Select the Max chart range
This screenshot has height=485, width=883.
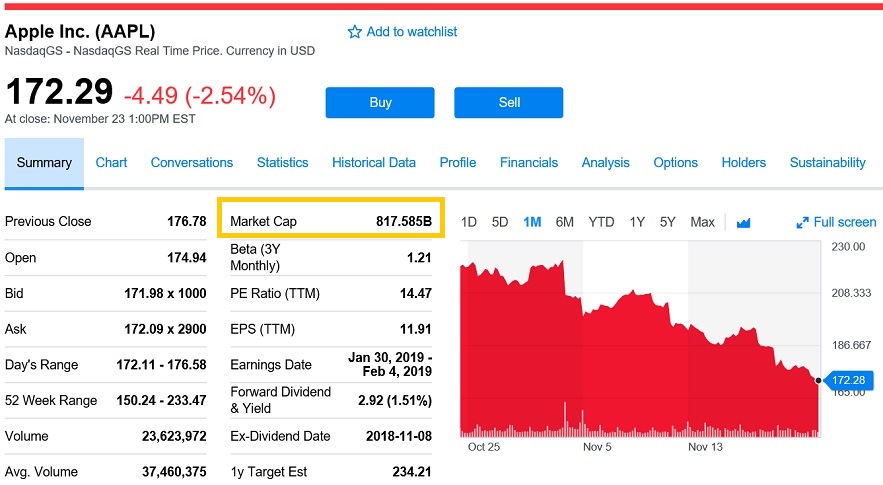click(x=702, y=222)
